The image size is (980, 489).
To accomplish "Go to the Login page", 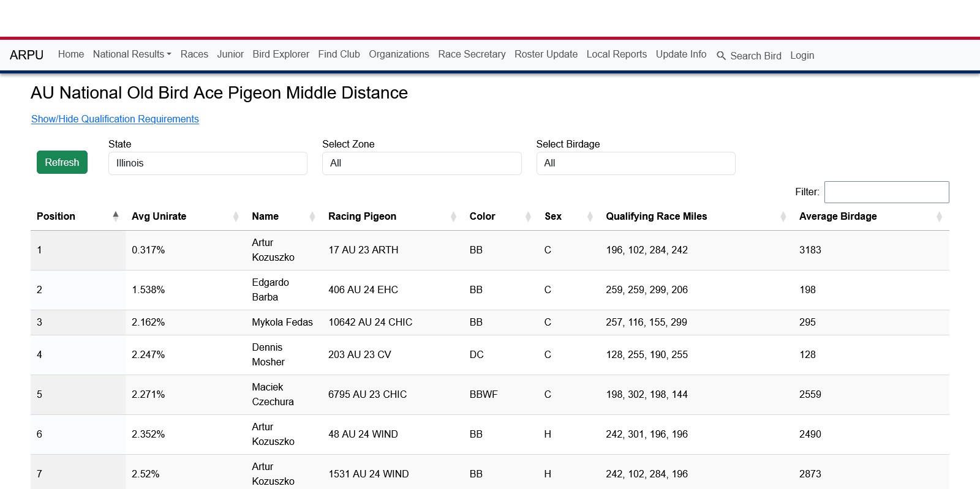I will (802, 56).
